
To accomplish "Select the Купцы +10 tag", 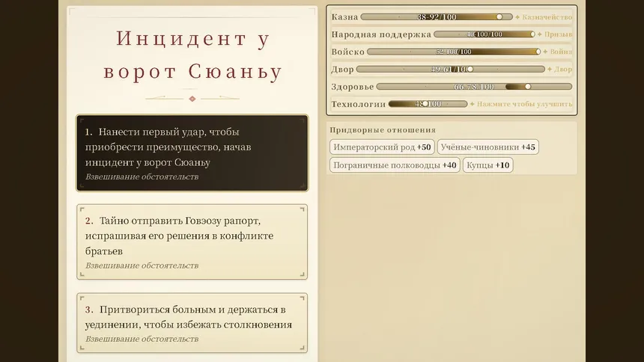I will pyautogui.click(x=488, y=165).
